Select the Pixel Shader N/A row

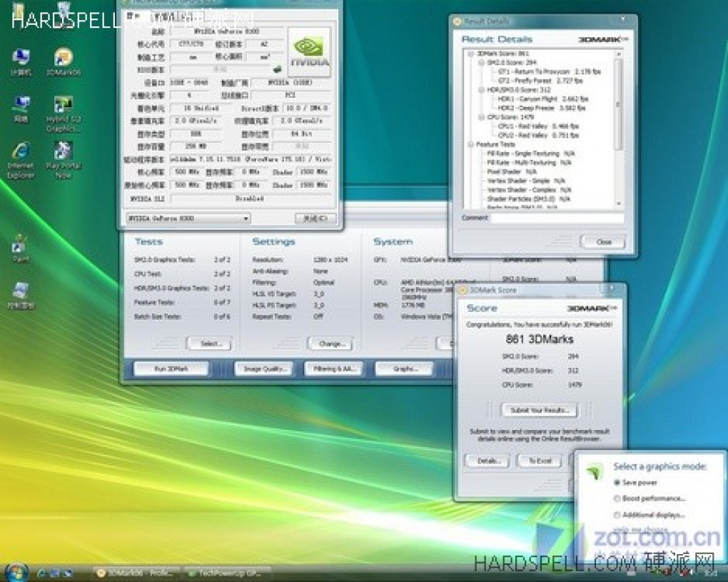tap(512, 172)
